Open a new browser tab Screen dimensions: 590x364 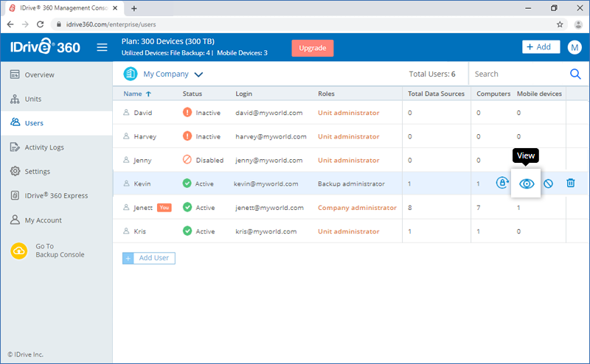[x=134, y=8]
